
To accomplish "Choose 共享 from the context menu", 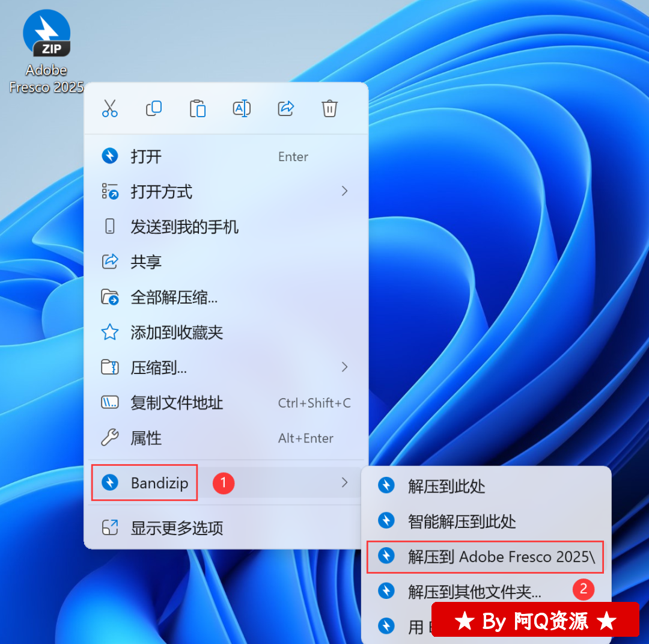I will pos(146,262).
